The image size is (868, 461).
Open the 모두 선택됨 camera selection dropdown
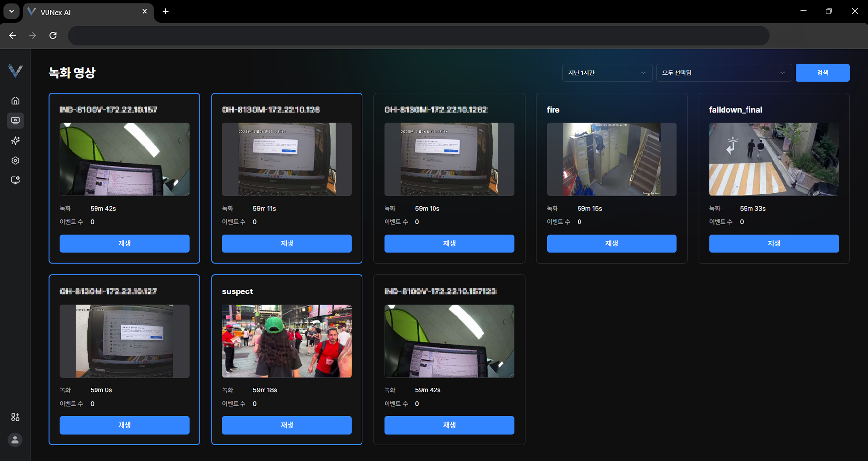723,73
